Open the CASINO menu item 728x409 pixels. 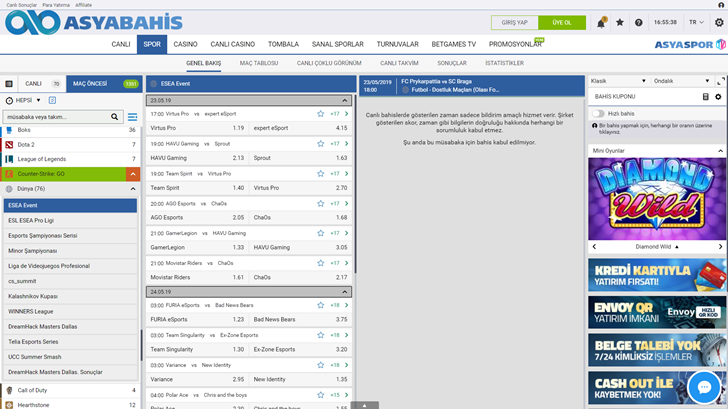point(185,45)
